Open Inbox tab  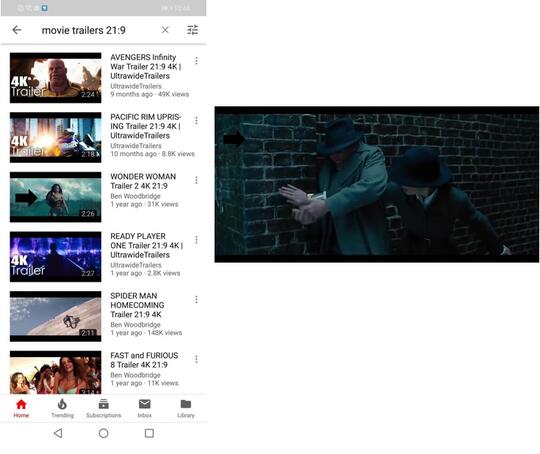tap(145, 408)
